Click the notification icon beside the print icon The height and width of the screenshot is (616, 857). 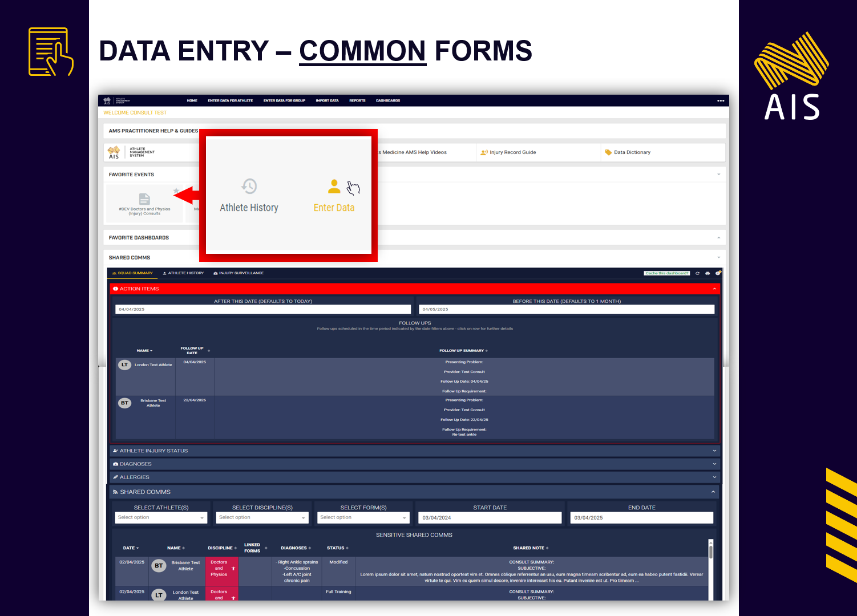tap(718, 273)
